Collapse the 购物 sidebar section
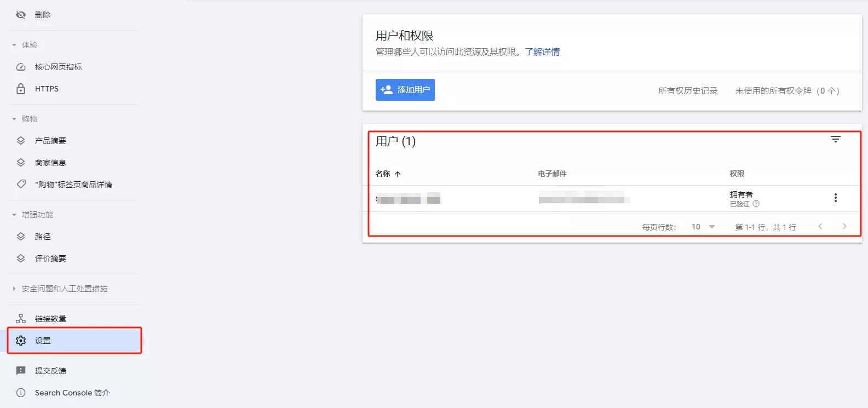The image size is (868, 408). pos(14,119)
